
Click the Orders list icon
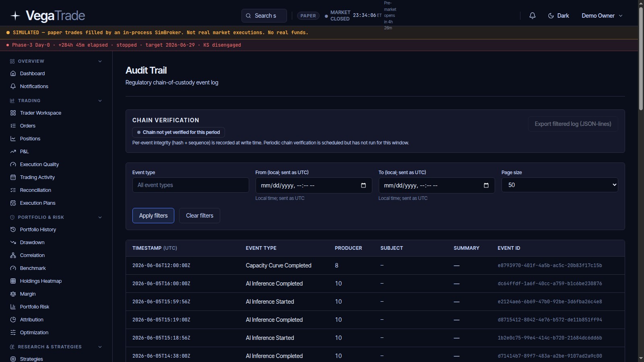click(x=13, y=126)
